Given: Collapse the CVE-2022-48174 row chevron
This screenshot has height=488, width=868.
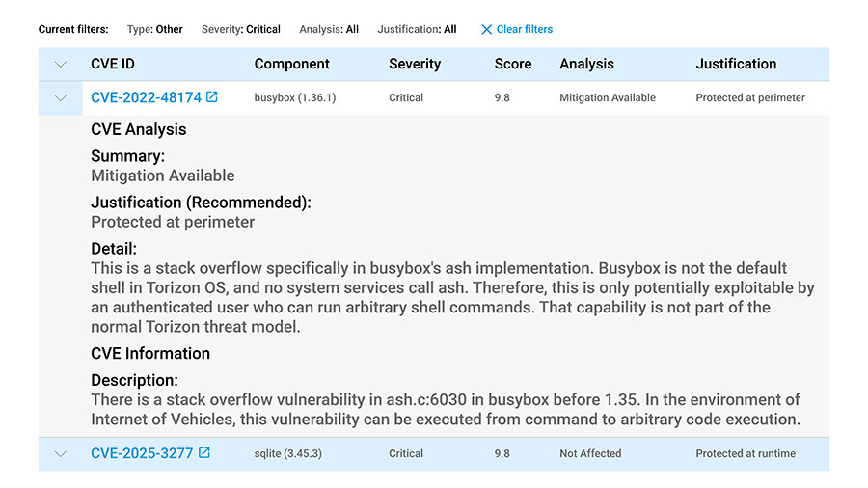Looking at the screenshot, I should (61, 97).
